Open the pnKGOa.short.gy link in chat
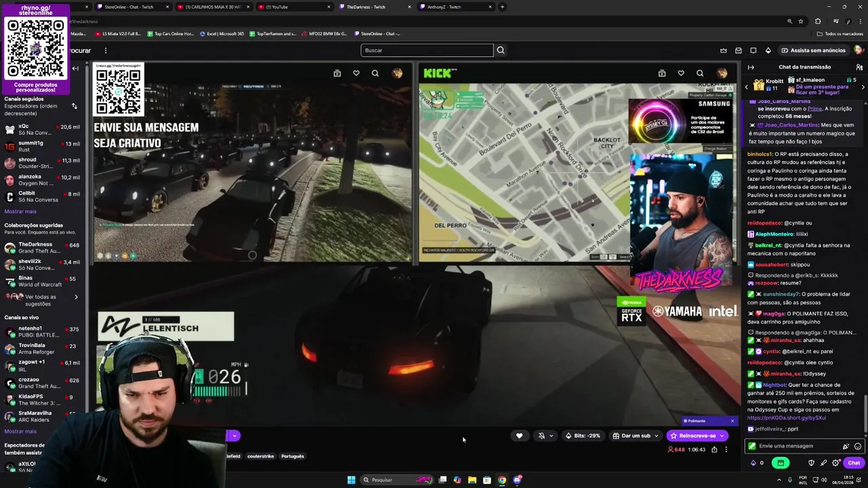This screenshot has width=868, height=488. point(787,418)
